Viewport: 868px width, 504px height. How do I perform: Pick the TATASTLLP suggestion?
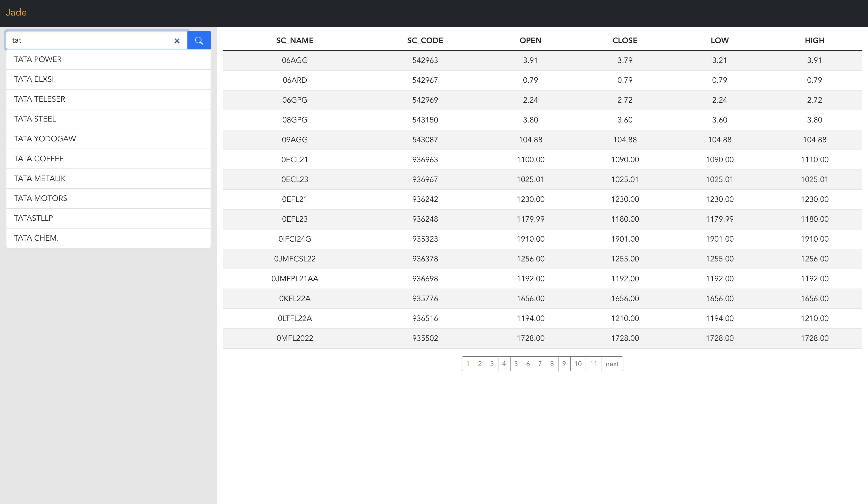pyautogui.click(x=33, y=218)
